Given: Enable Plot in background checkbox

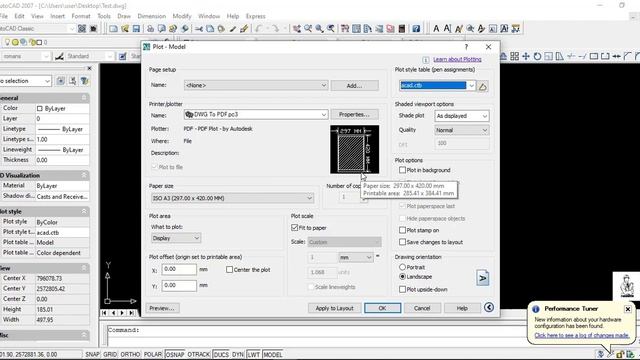Looking at the screenshot, I should [x=402, y=170].
